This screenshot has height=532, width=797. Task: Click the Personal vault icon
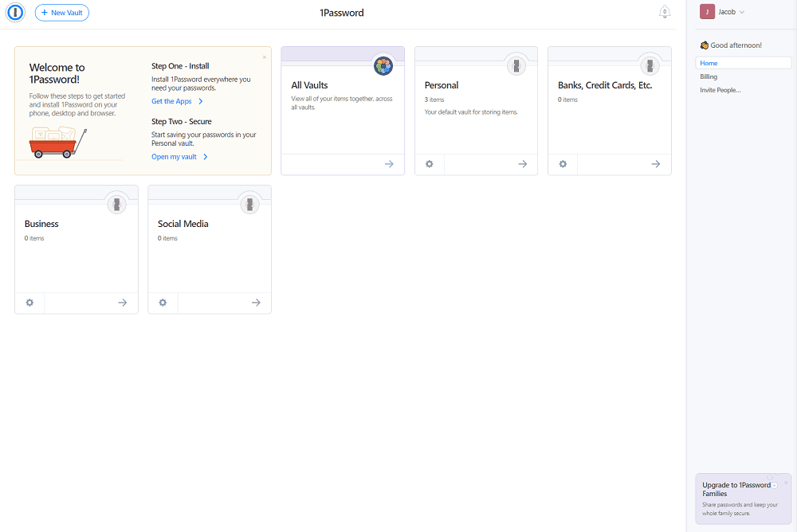pyautogui.click(x=516, y=65)
